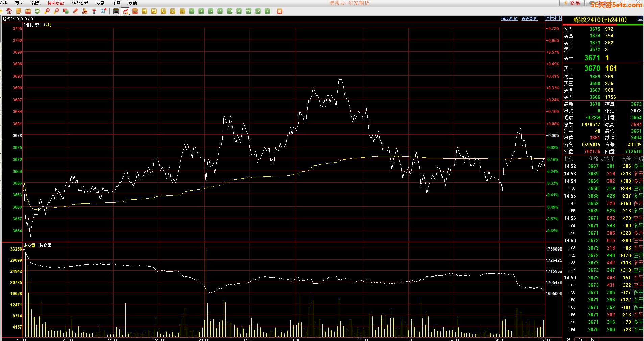This screenshot has height=341, width=644.
Task: Click the home icon in the toolbar
Action: pos(9,11)
